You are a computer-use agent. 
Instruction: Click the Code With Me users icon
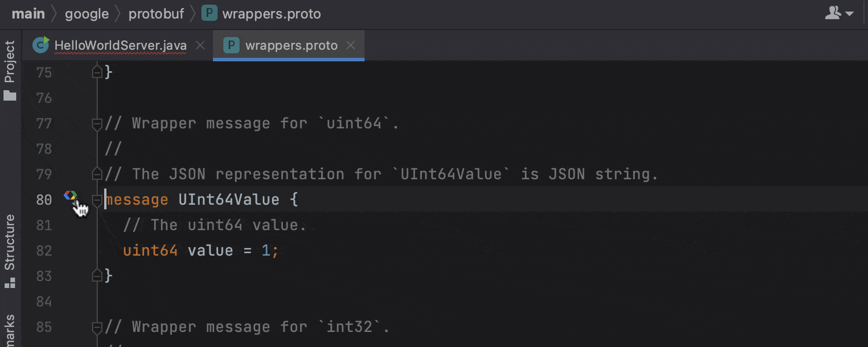coord(832,13)
